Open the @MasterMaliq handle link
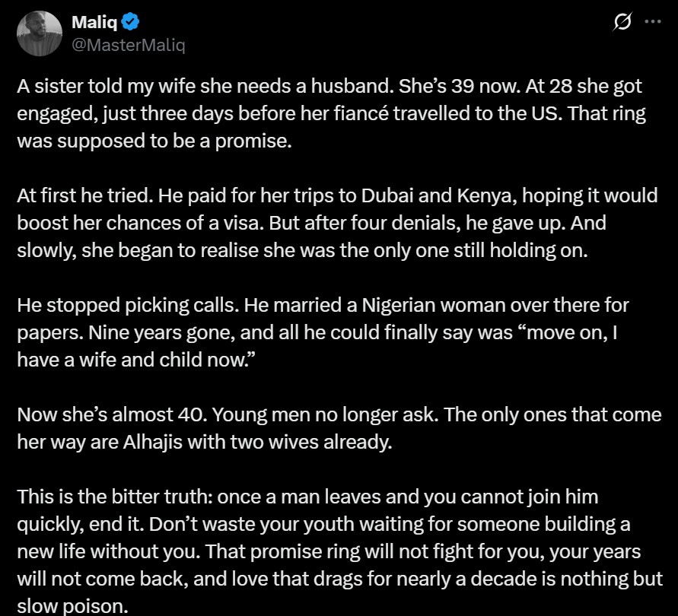 (128, 44)
